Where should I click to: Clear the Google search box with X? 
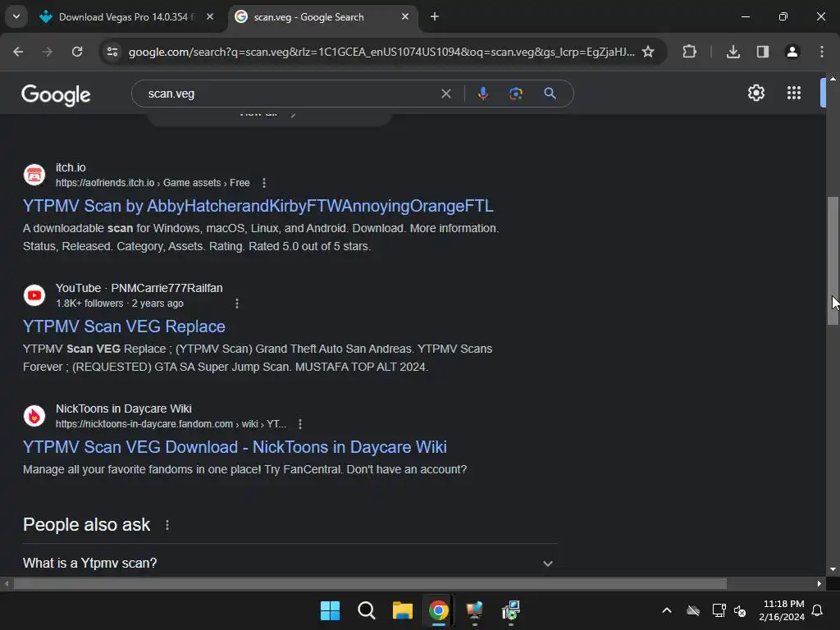coord(445,94)
